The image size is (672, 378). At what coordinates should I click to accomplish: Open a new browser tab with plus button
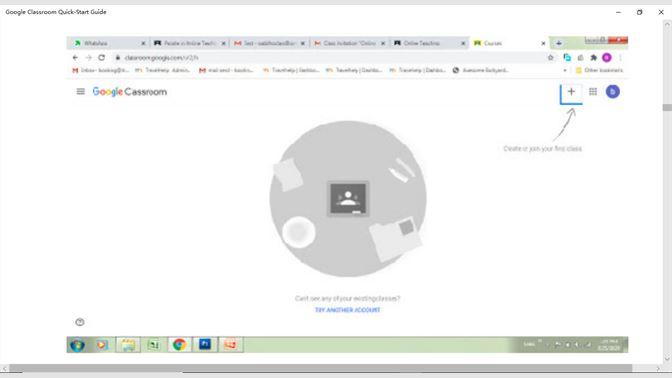point(558,43)
